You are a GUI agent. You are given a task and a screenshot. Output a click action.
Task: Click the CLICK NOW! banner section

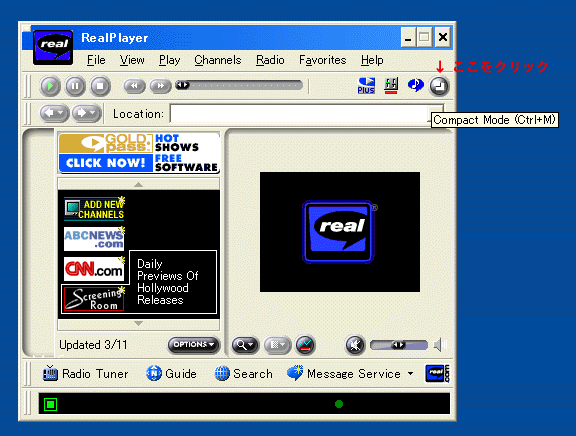click(x=105, y=163)
